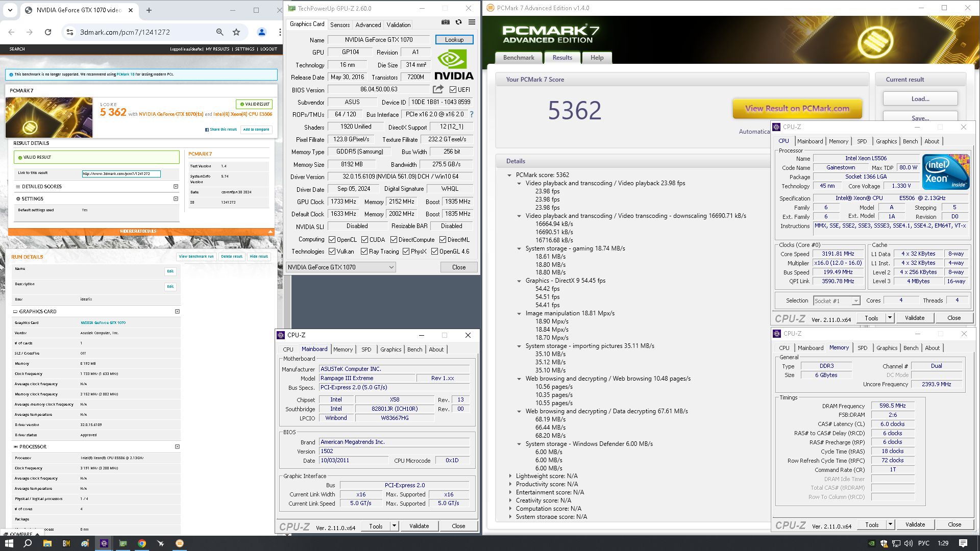Bookmark this page with the star icon
Screen dimensions: 980x551
click(x=236, y=32)
